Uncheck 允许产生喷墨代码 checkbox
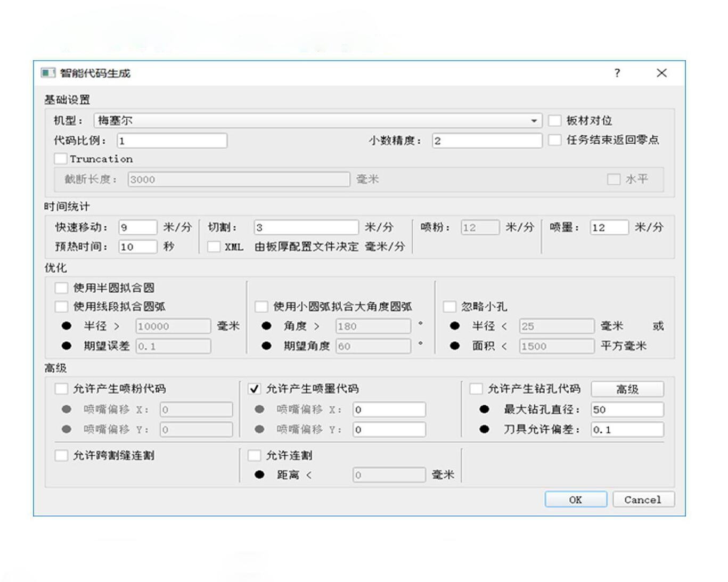The width and height of the screenshot is (728, 582). [254, 389]
